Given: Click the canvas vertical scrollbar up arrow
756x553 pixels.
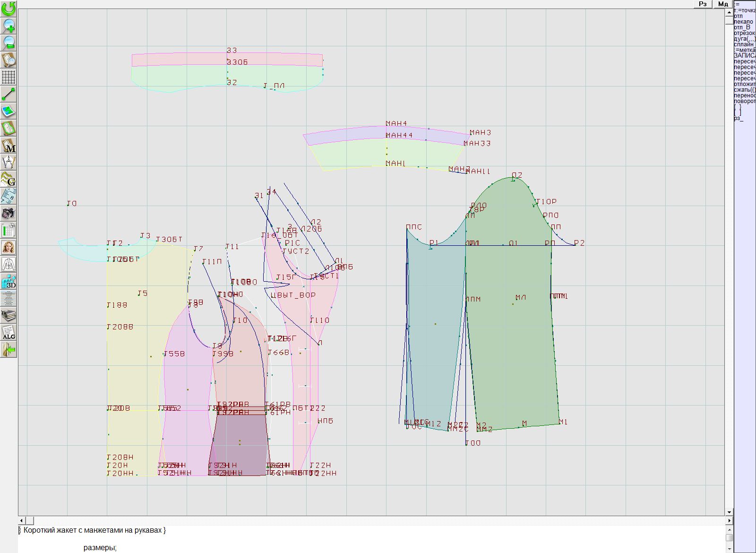Looking at the screenshot, I should (729, 12).
